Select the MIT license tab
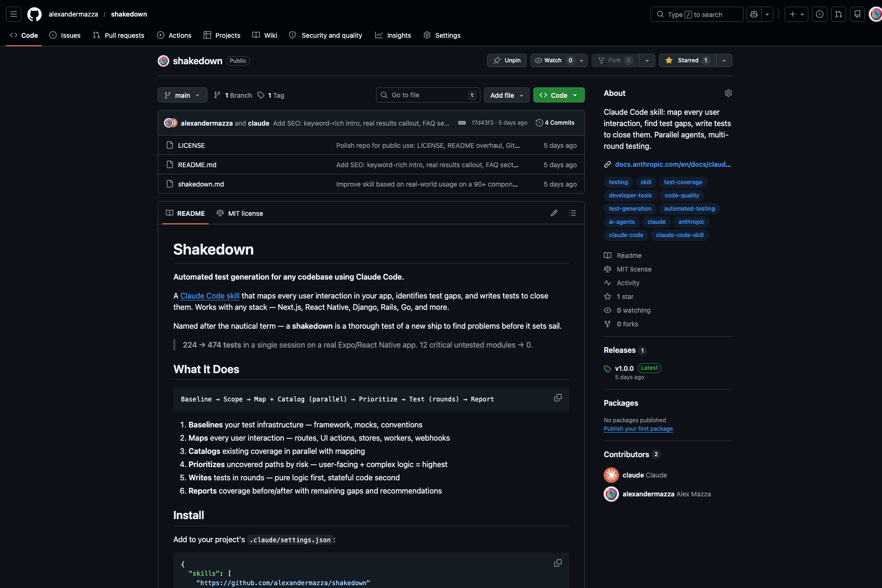The height and width of the screenshot is (588, 882). [240, 213]
